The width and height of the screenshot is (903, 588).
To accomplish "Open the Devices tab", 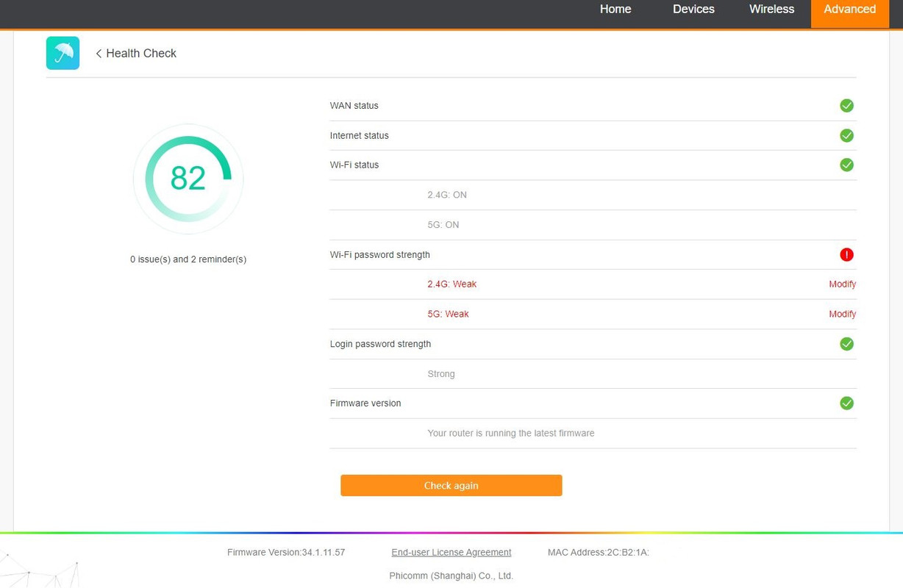I will point(693,10).
